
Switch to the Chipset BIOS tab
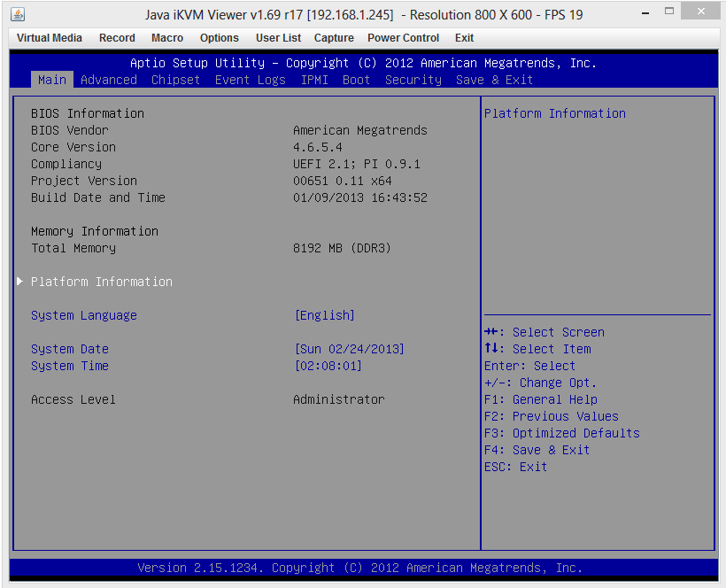coord(175,80)
